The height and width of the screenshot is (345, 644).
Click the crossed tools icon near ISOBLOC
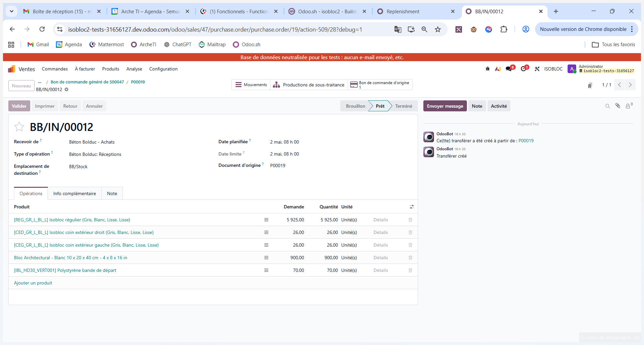[537, 69]
